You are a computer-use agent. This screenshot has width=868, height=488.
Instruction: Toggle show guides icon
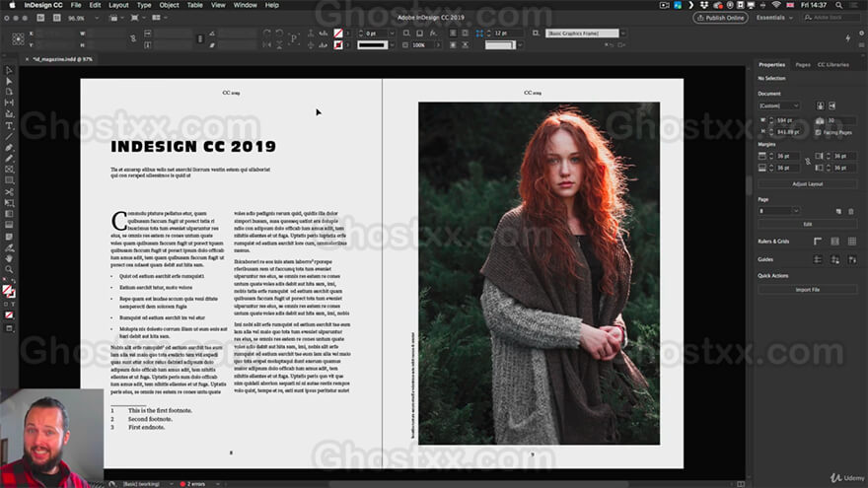click(818, 259)
